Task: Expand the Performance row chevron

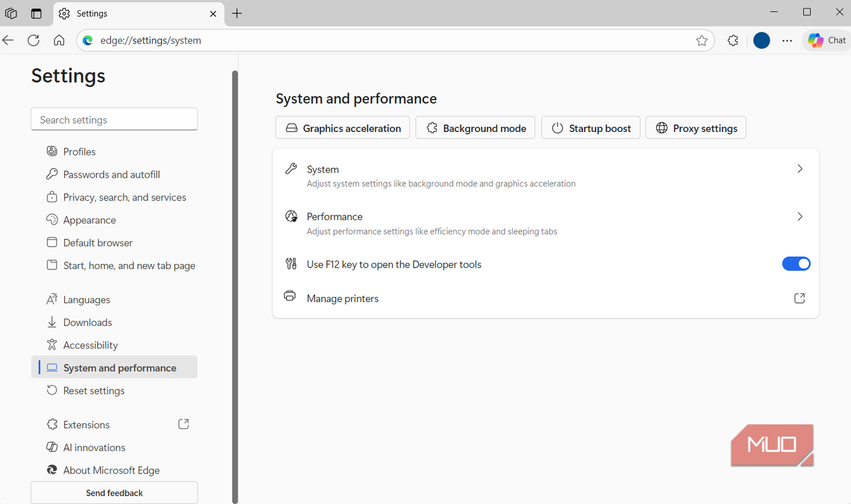Action: click(800, 217)
